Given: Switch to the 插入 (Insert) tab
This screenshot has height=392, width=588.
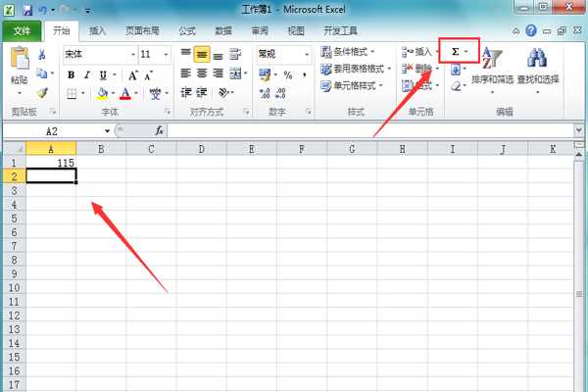Looking at the screenshot, I should click(x=98, y=30).
